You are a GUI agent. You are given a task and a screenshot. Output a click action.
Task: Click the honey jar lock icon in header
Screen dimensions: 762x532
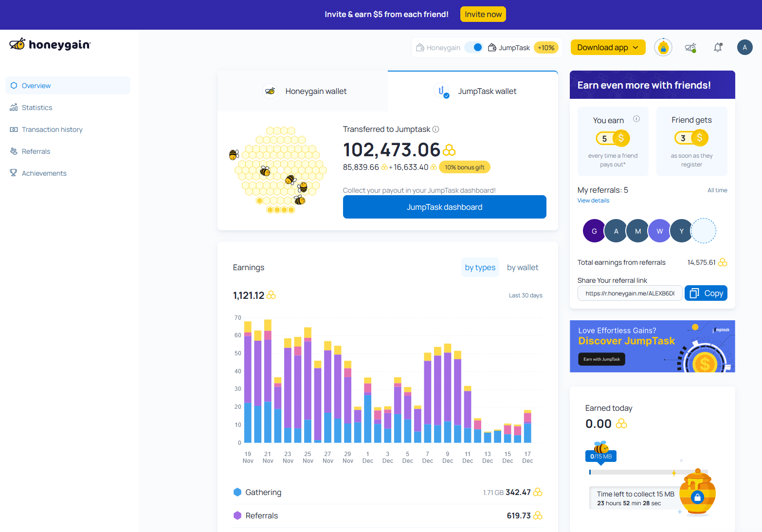pos(663,47)
